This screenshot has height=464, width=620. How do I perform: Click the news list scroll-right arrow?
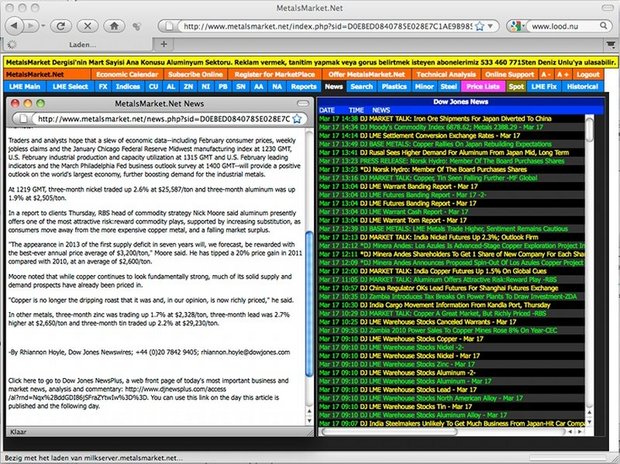point(579,432)
